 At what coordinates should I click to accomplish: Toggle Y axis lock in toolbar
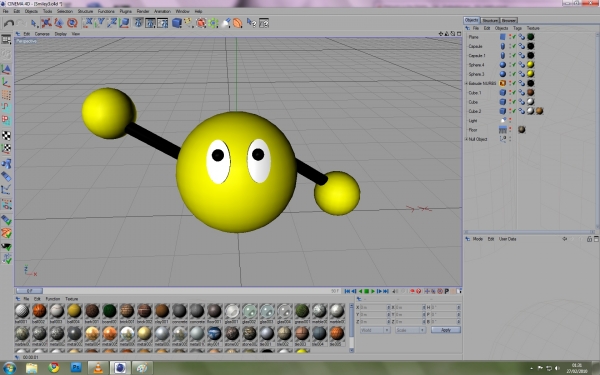100,23
